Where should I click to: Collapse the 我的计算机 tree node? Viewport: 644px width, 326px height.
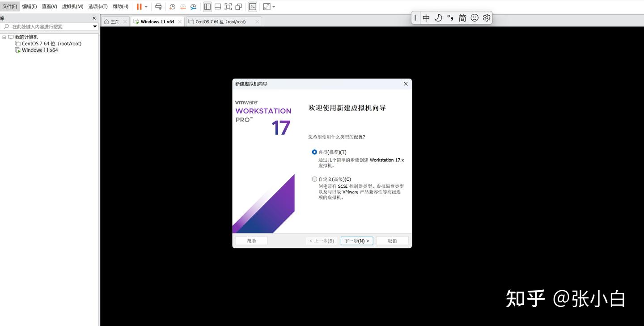point(4,37)
